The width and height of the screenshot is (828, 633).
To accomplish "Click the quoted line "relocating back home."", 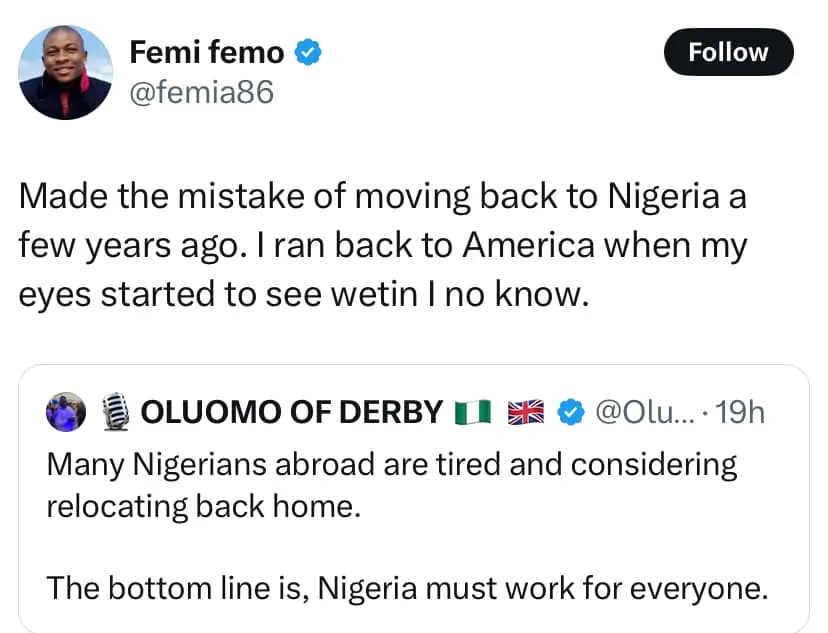I will pyautogui.click(x=201, y=505).
